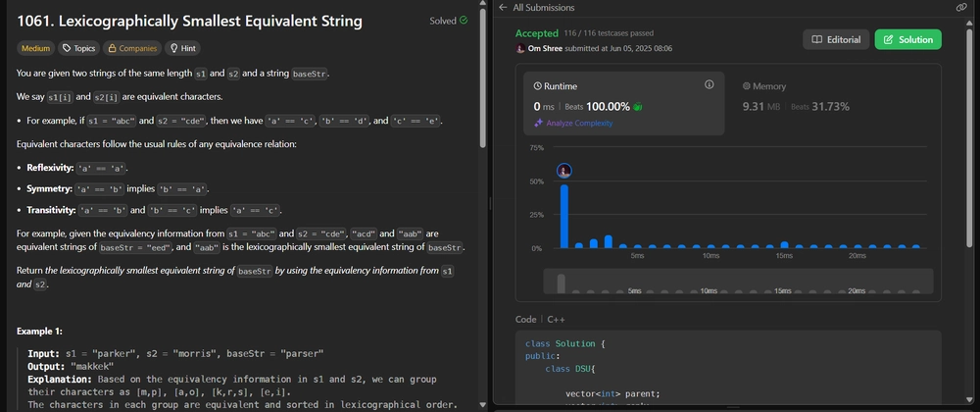980x412 pixels.
Task: Click the book icon on the Editorial button
Action: (816, 39)
